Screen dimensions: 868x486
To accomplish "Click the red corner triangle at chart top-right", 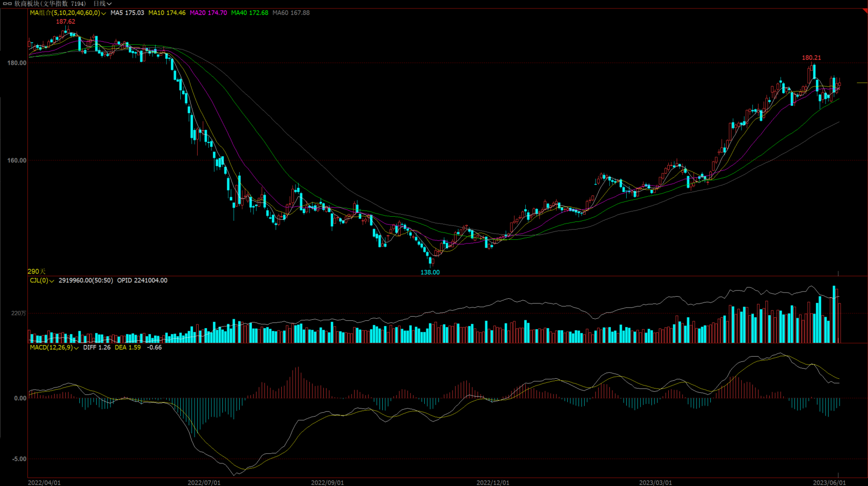I will coord(865,11).
